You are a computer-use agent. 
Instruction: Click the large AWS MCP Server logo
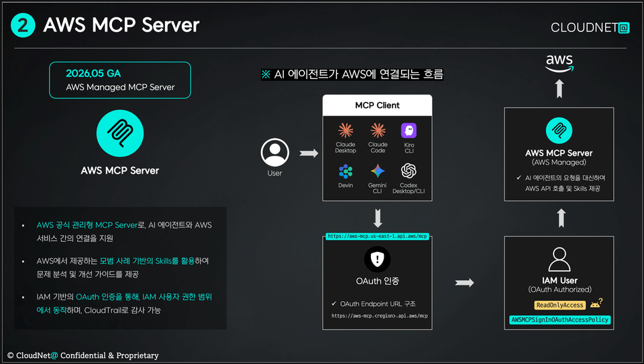[120, 133]
